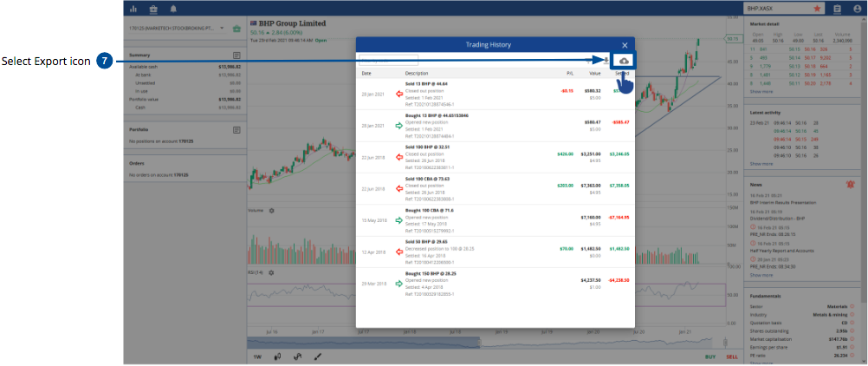Open the Summary panel details icon
This screenshot has width=868, height=366.
[x=236, y=56]
